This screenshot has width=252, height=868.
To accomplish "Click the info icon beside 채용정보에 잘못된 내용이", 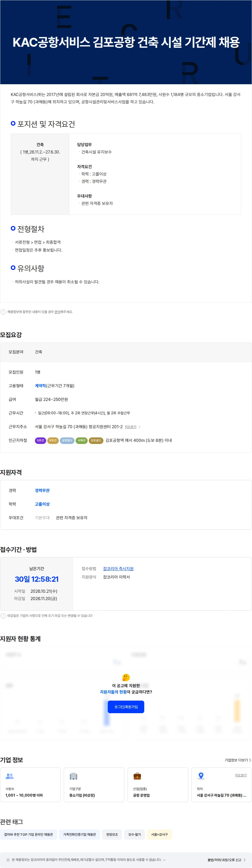I will 3,312.
